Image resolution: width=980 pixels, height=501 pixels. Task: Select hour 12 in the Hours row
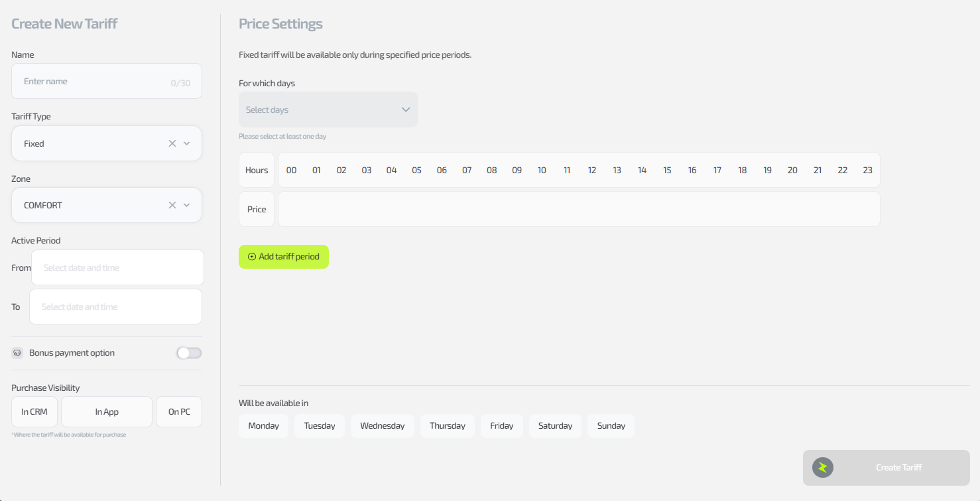point(592,171)
